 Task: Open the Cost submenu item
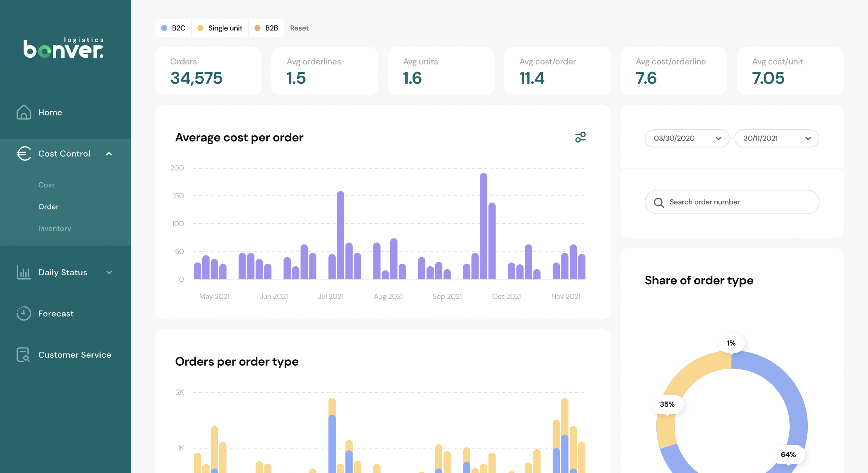click(x=46, y=185)
